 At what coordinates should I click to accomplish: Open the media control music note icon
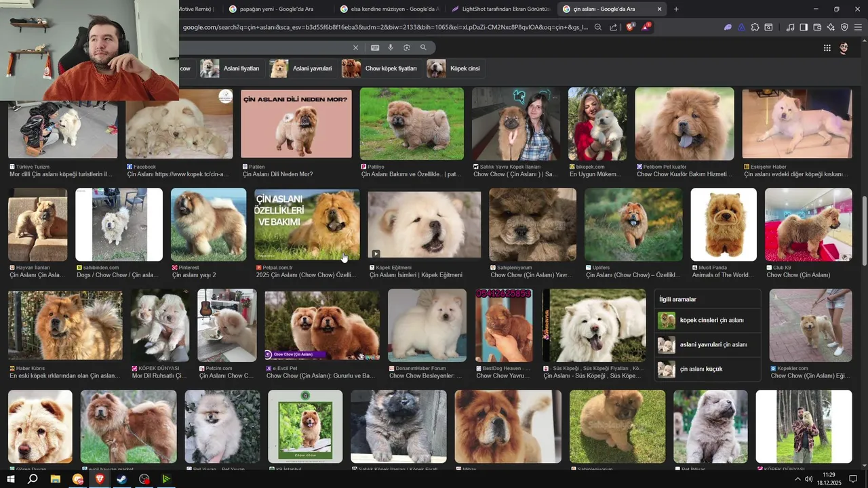(790, 27)
